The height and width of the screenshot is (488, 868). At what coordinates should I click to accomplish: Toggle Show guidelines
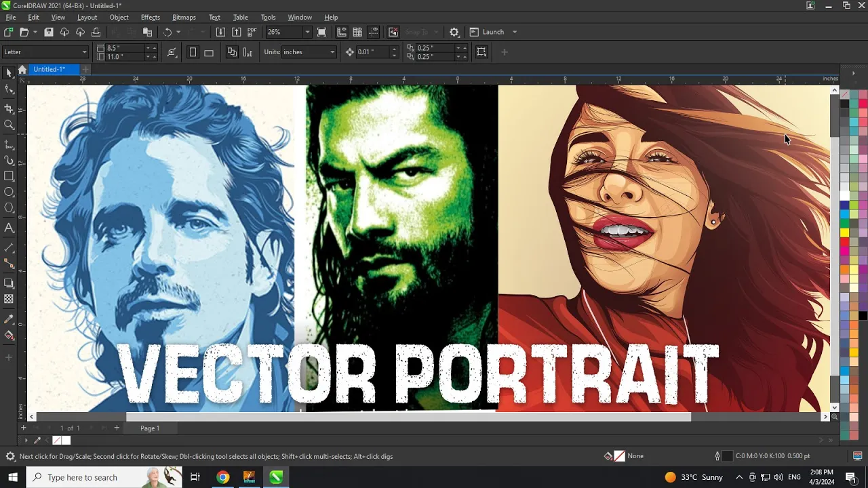(x=374, y=32)
